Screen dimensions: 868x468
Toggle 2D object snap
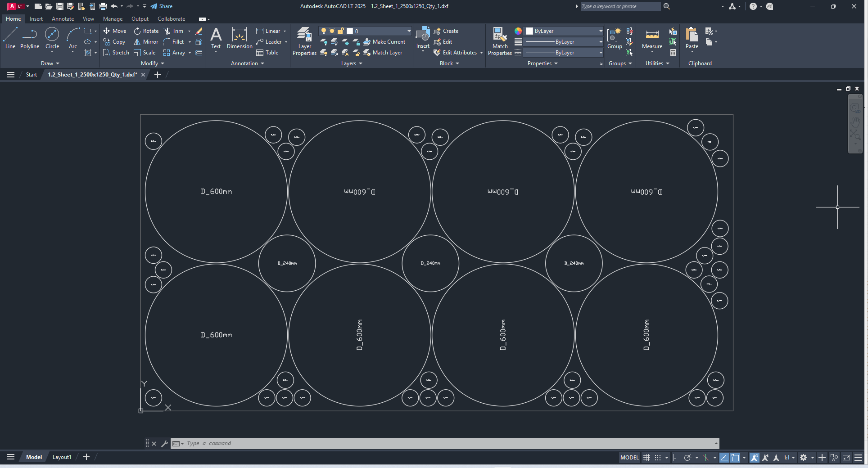point(735,458)
